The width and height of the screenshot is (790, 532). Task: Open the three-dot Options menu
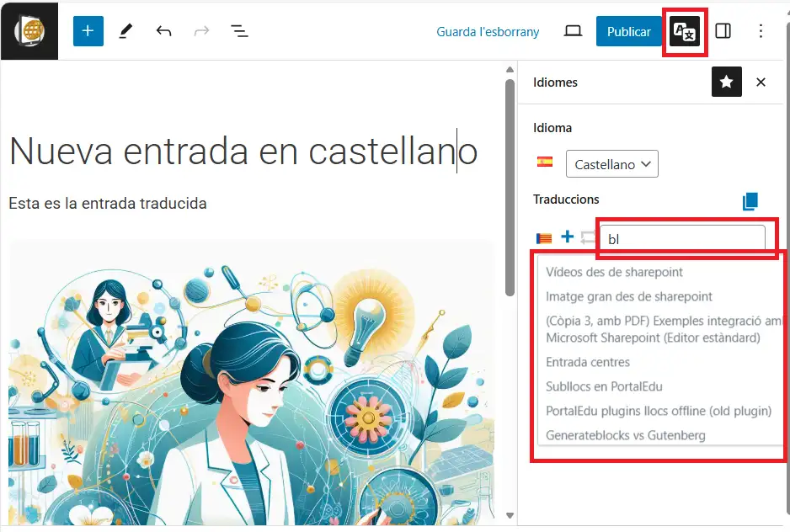pos(761,31)
